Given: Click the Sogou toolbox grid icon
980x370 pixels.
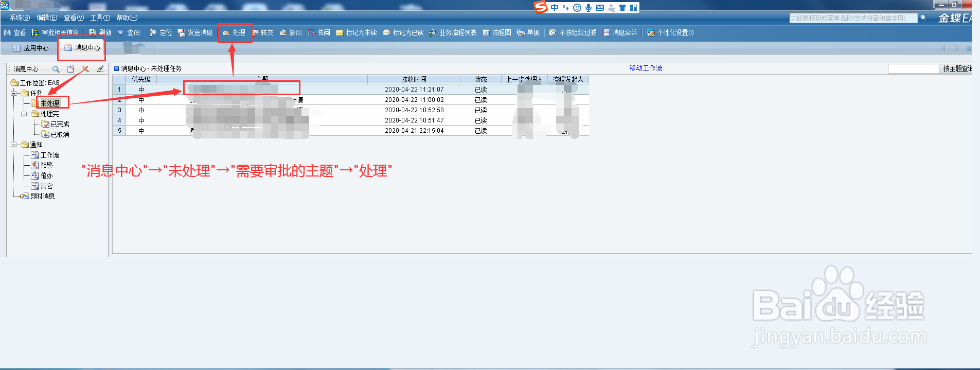Looking at the screenshot, I should [634, 8].
